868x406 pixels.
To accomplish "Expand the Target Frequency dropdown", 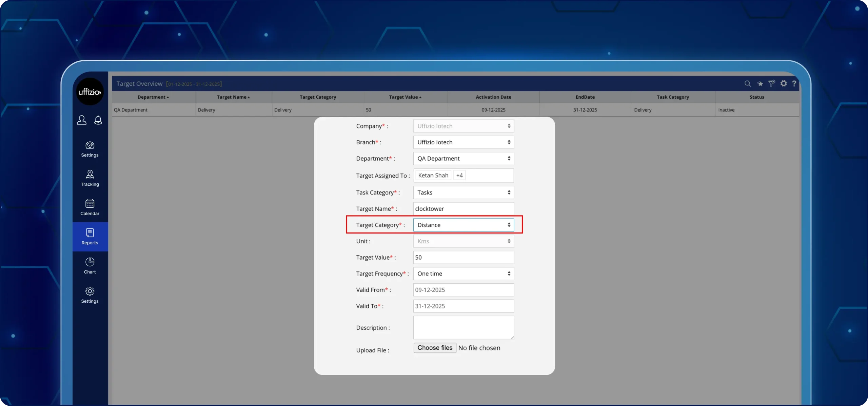I will (x=463, y=273).
